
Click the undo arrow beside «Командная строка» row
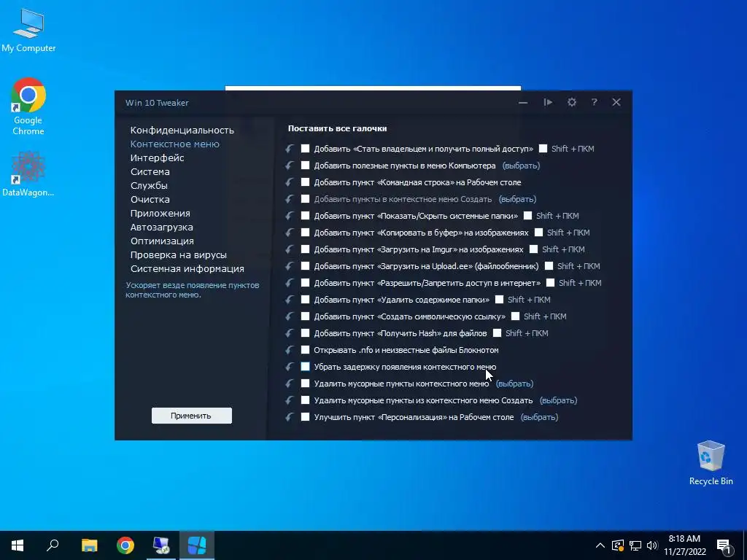289,182
